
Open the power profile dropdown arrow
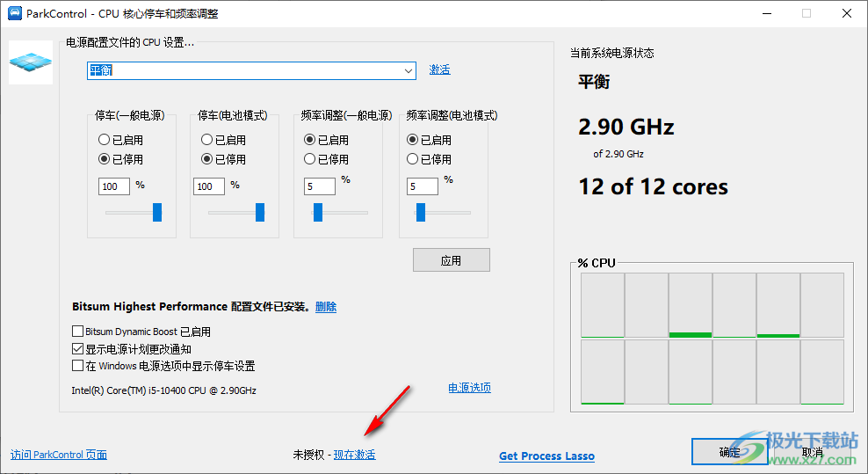click(x=408, y=71)
